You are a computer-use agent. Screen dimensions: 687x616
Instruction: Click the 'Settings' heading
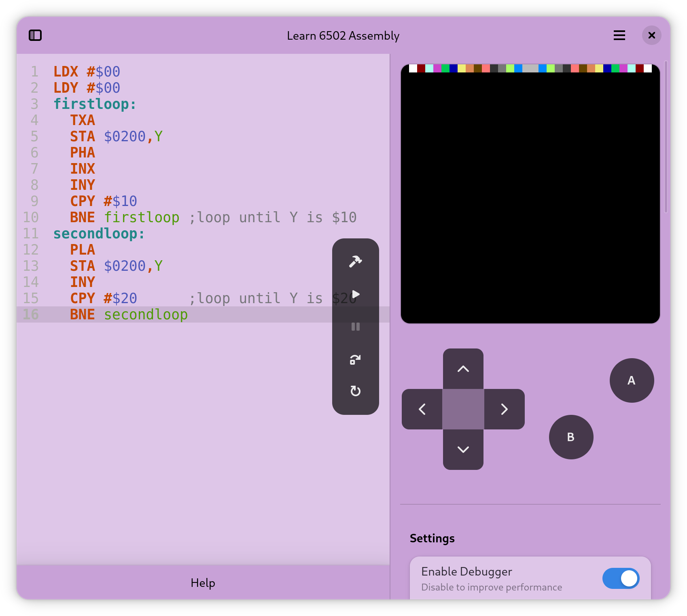(x=432, y=538)
